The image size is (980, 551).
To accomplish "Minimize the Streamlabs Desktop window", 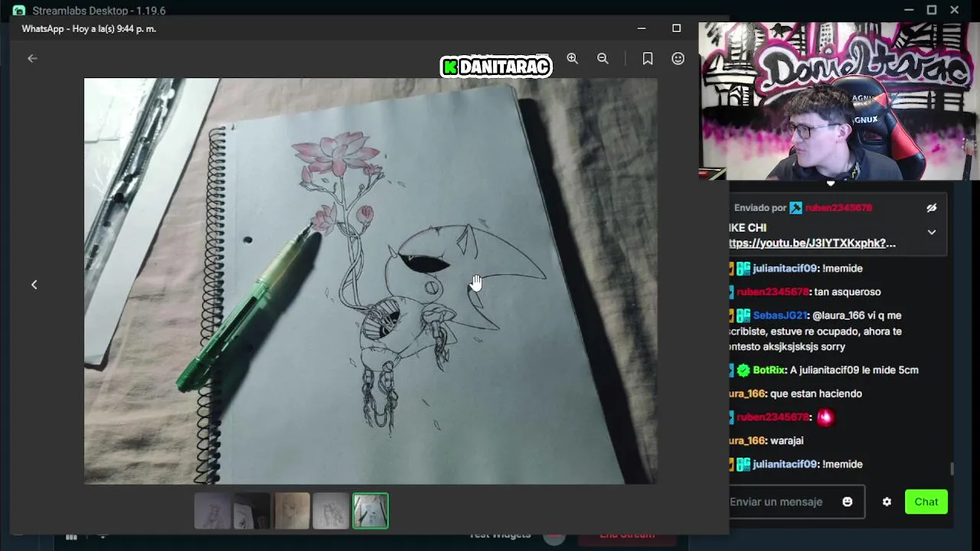I will (909, 10).
